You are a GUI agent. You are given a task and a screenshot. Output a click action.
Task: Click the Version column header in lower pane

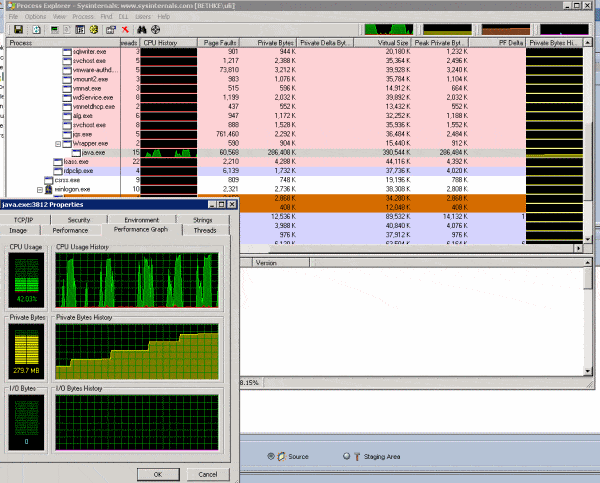pos(280,263)
